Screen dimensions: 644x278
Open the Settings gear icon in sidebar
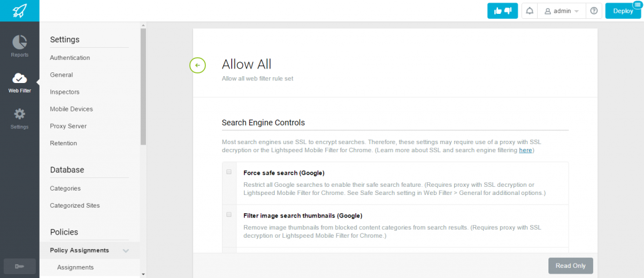click(19, 114)
